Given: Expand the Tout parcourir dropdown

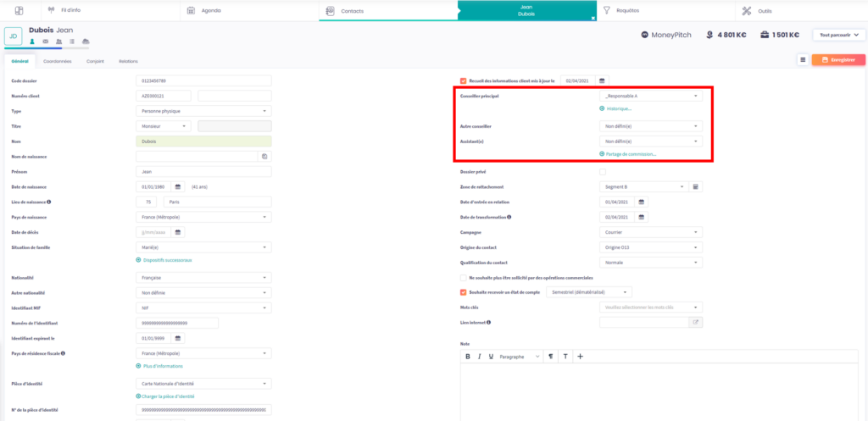Looking at the screenshot, I should tap(837, 35).
